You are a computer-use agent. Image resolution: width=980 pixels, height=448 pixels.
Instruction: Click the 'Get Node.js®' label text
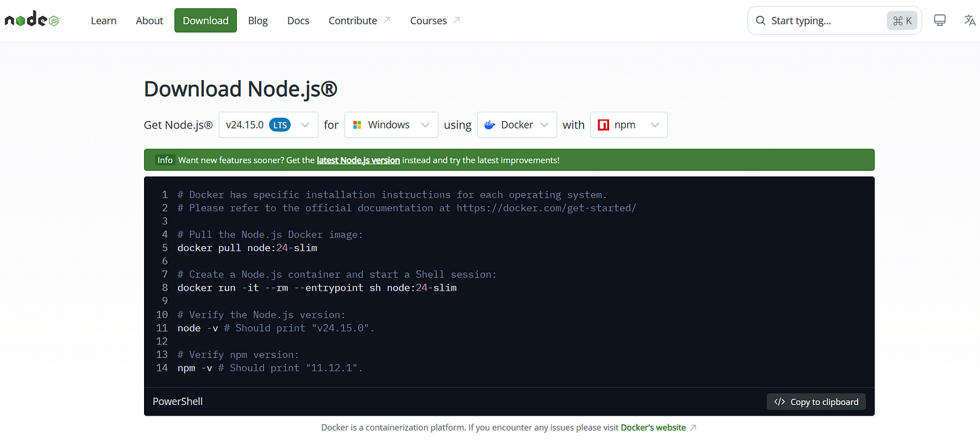178,125
